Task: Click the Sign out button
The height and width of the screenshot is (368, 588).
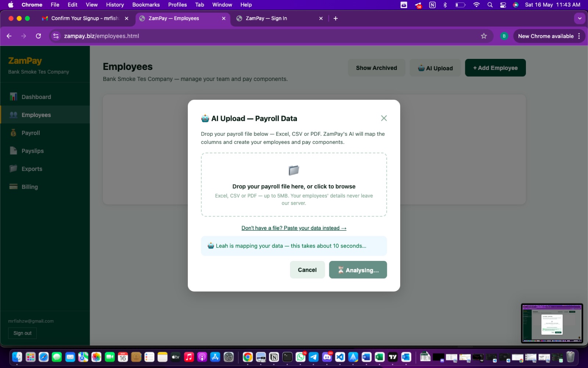Action: point(22,333)
